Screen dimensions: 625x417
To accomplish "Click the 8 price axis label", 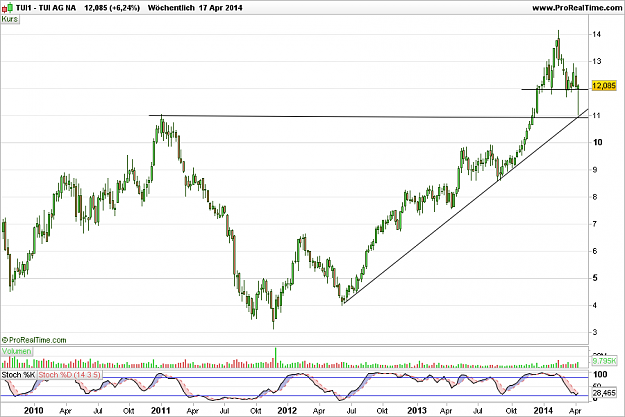I will pyautogui.click(x=595, y=197).
